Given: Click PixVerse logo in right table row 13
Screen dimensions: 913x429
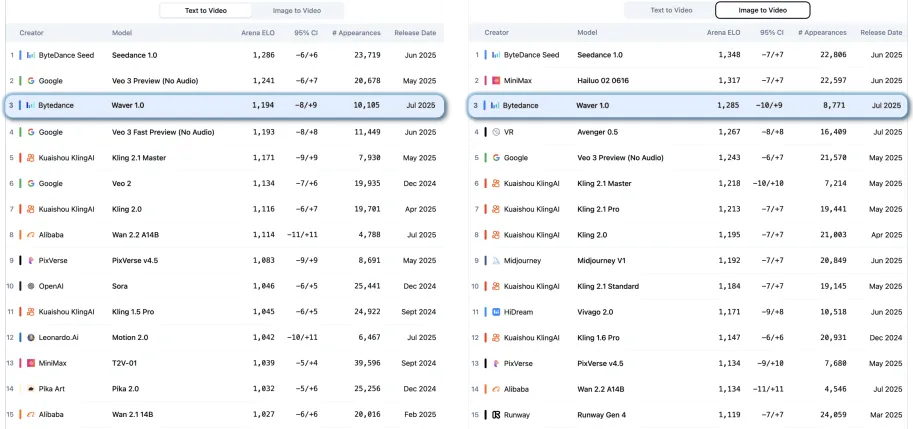Looking at the screenshot, I should (496, 363).
